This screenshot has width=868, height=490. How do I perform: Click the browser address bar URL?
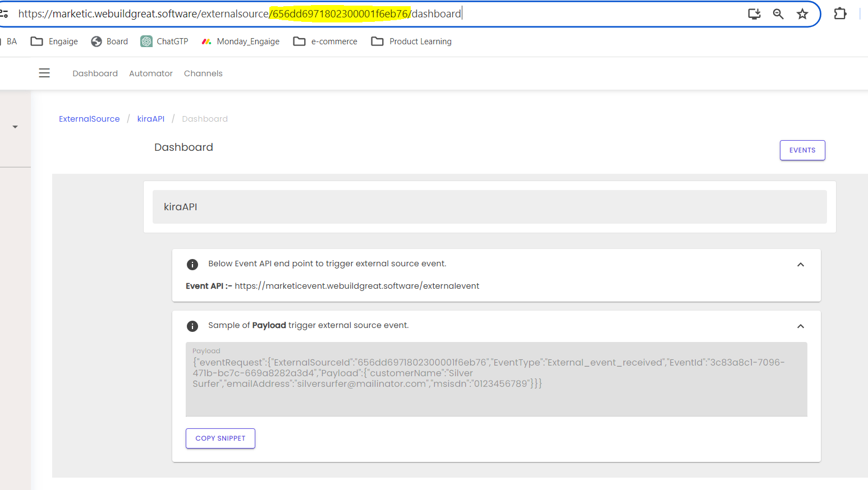[x=240, y=13]
